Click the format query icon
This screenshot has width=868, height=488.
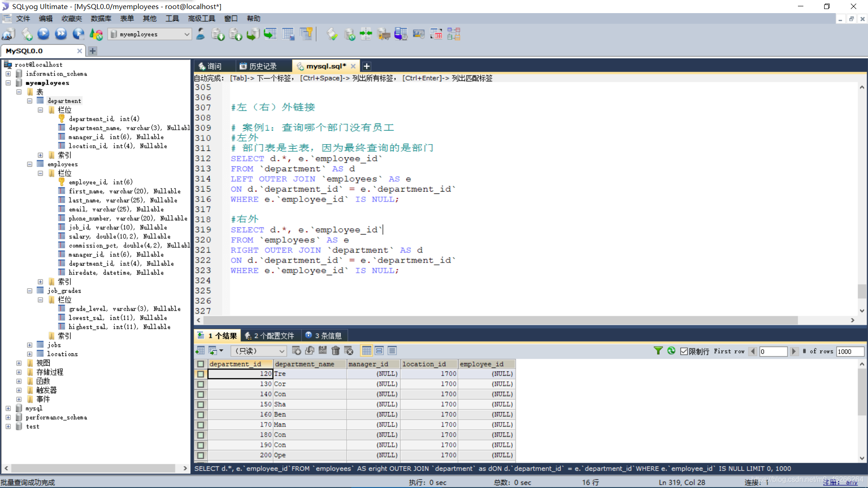332,34
